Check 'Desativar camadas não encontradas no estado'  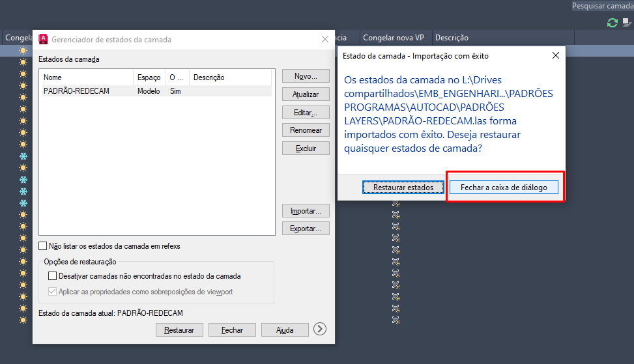53,276
